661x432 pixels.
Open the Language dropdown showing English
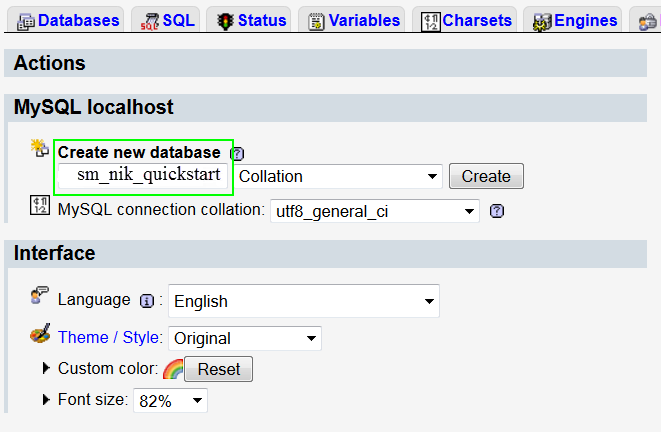point(304,301)
